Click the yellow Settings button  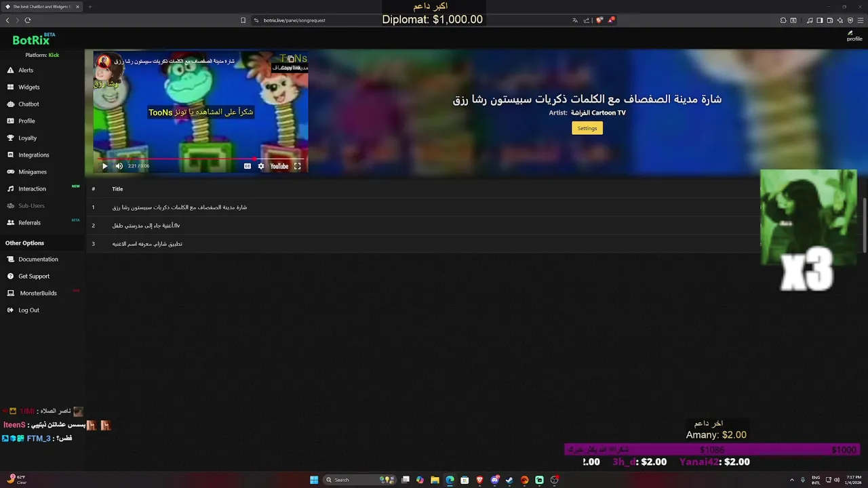(587, 128)
